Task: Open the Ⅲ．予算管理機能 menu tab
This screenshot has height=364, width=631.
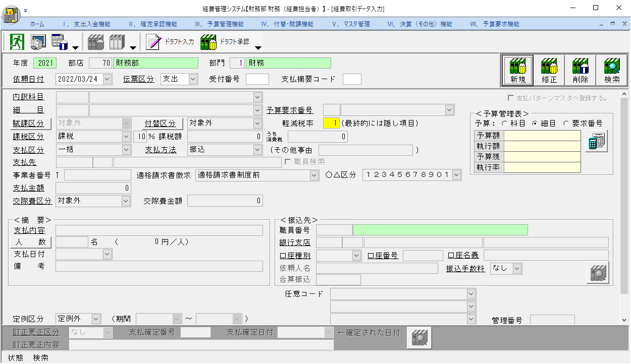Action: (219, 24)
